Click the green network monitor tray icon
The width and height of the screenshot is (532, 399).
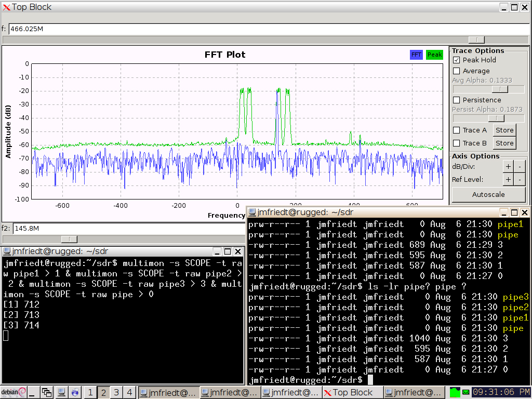(455, 392)
